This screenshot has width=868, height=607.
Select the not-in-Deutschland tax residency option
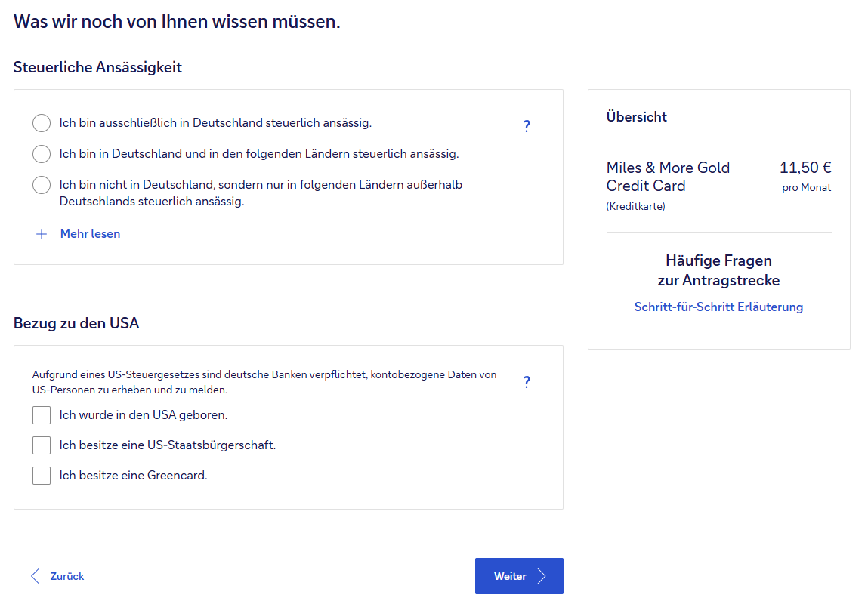coord(42,185)
